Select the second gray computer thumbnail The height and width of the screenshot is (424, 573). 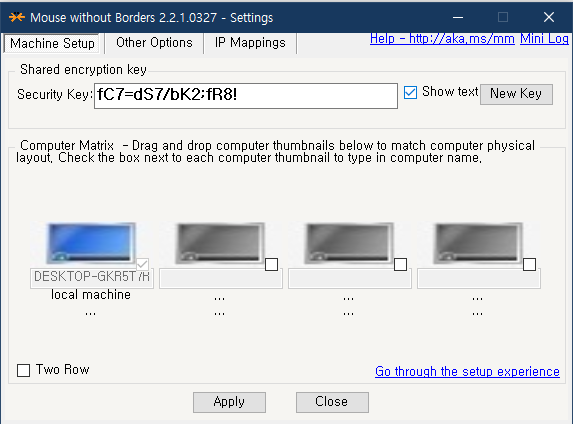pyautogui.click(x=220, y=243)
